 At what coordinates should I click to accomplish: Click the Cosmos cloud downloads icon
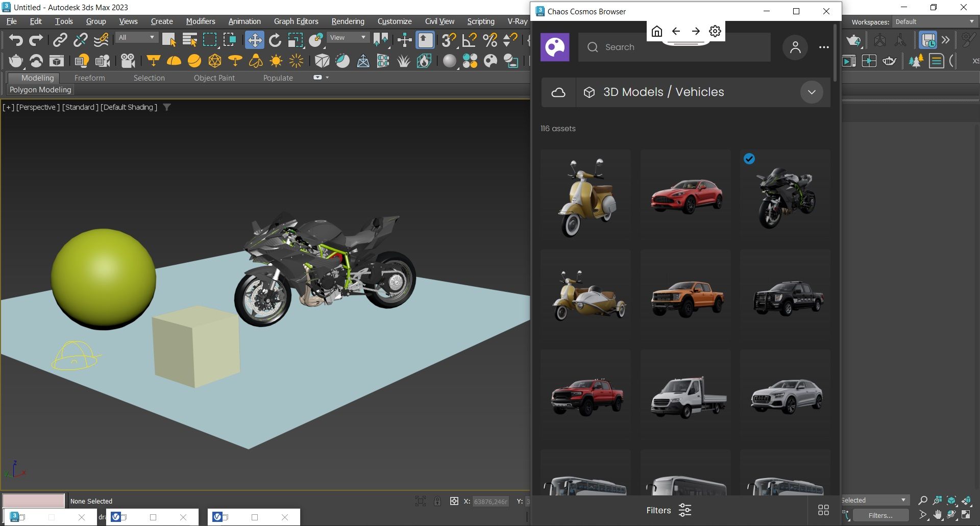(558, 92)
